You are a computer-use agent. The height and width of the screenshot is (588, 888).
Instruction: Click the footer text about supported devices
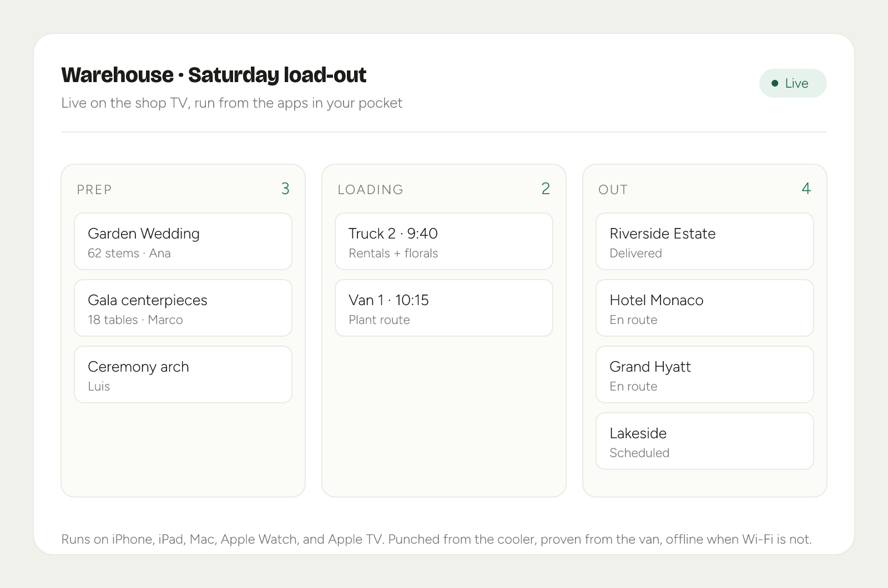436,539
